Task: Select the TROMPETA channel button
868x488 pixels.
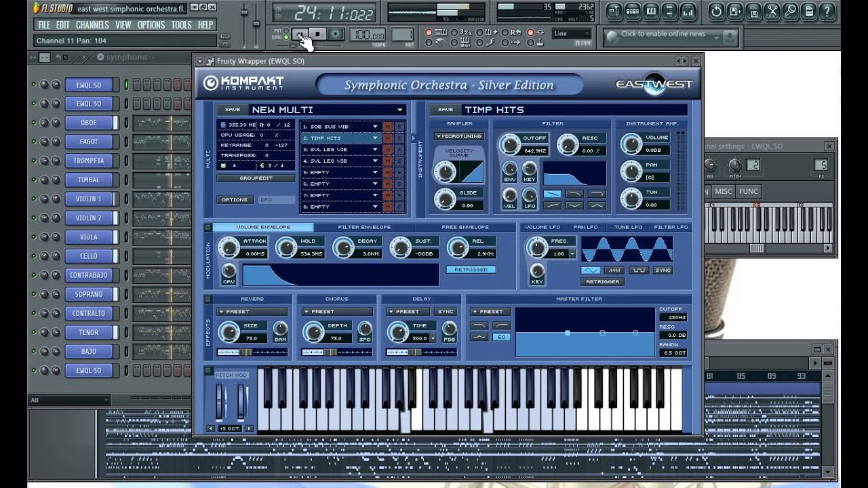Action: click(x=89, y=161)
